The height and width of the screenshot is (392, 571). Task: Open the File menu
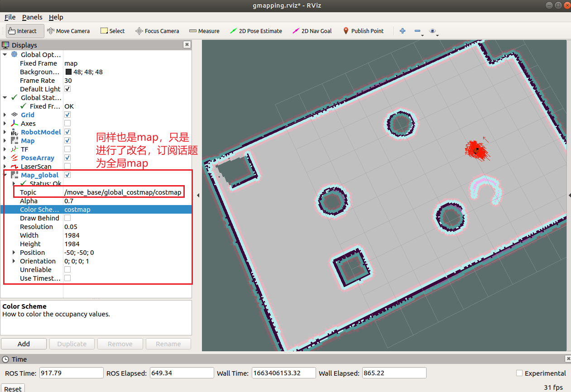click(10, 17)
